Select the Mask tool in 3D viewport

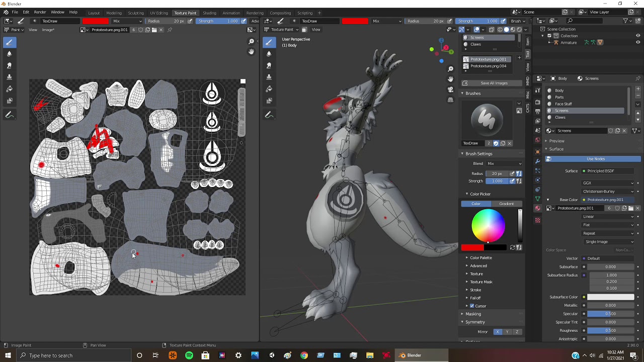(269, 100)
